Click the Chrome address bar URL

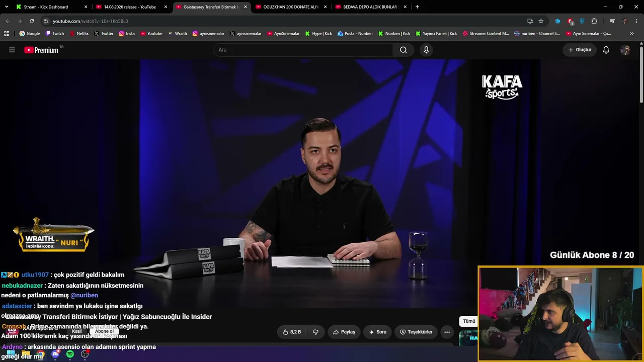(x=91, y=21)
